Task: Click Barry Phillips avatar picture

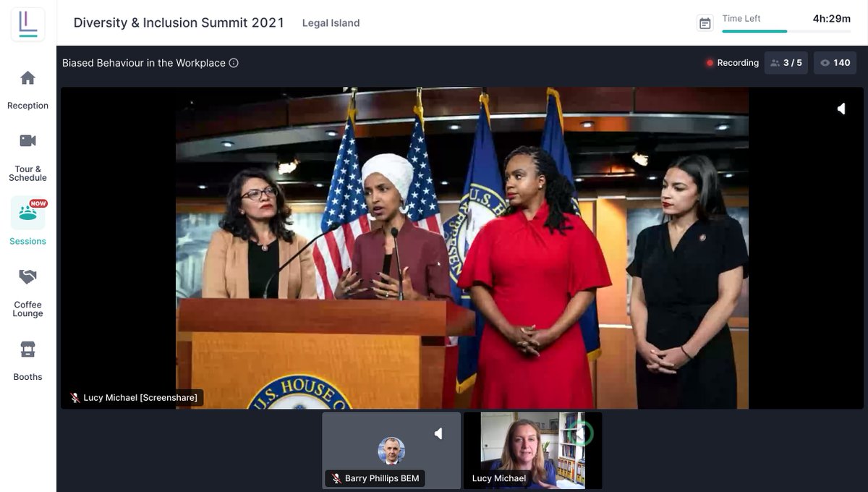Action: pos(391,451)
